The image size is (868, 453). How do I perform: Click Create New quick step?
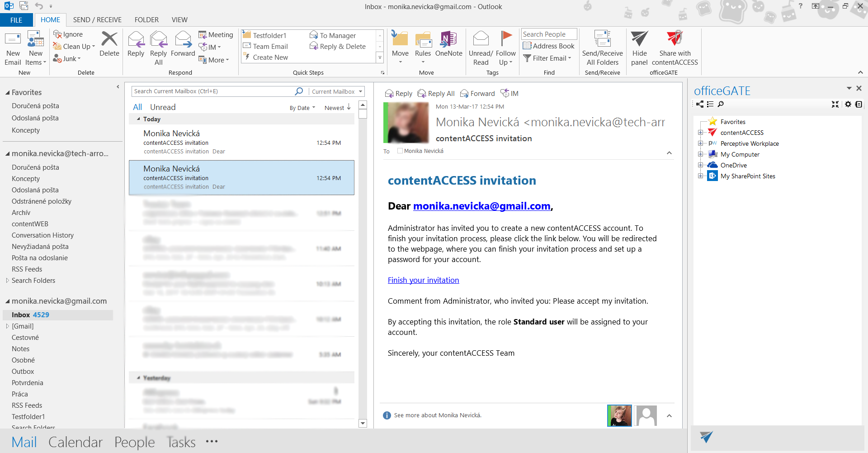tap(265, 57)
